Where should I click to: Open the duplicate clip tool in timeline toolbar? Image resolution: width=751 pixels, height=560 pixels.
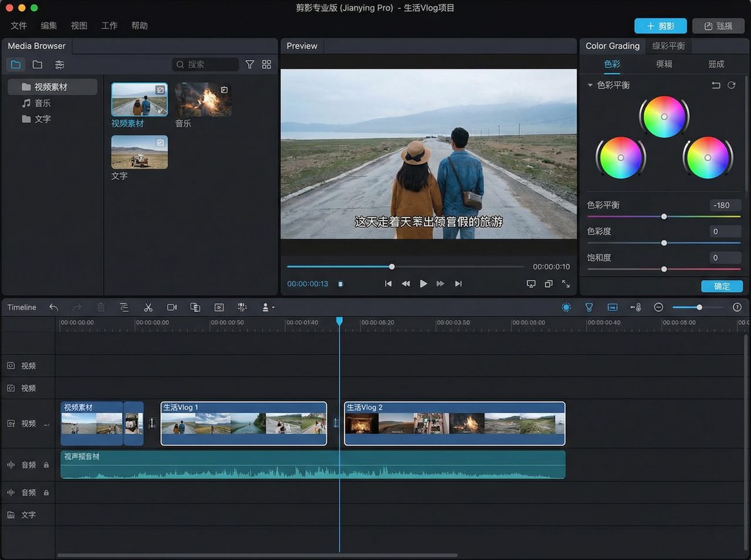[195, 307]
